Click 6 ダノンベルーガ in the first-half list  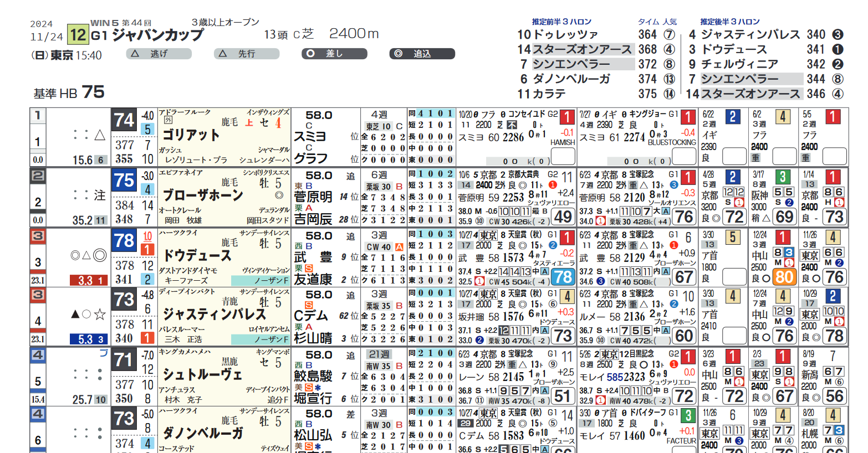pyautogui.click(x=565, y=79)
